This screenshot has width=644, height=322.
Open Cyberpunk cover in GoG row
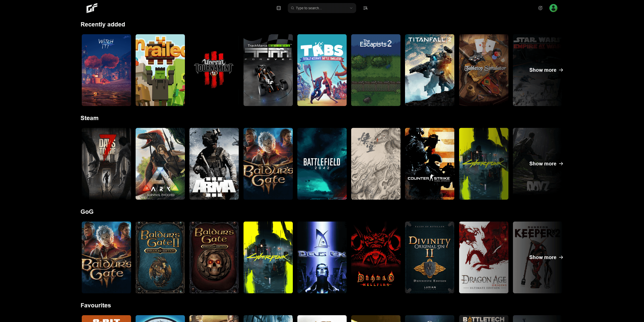pyautogui.click(x=268, y=257)
